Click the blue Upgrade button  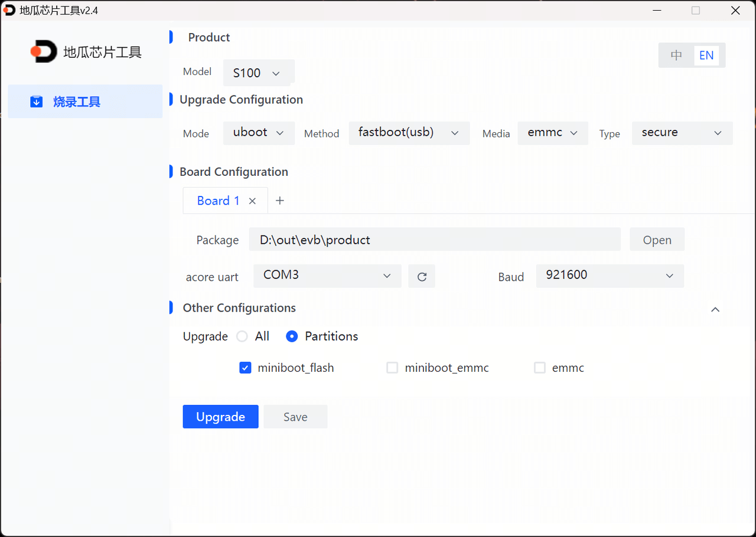click(220, 417)
